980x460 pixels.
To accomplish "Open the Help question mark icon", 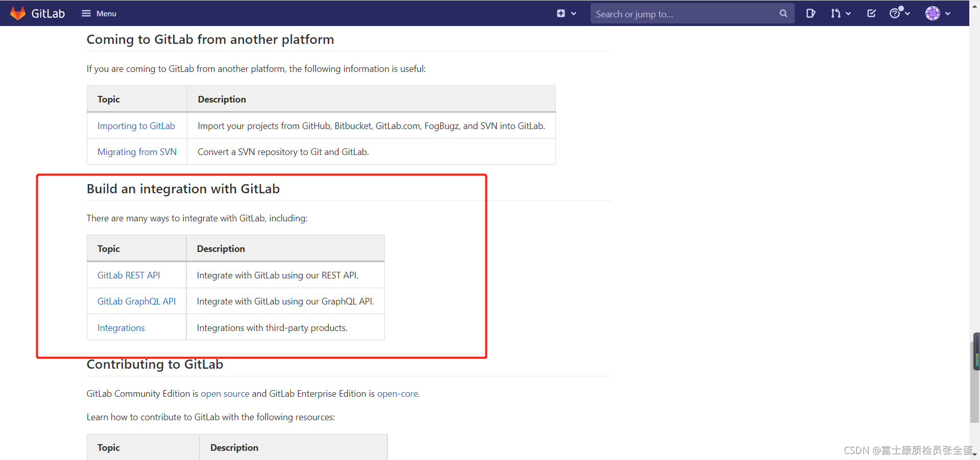I will click(x=895, y=13).
